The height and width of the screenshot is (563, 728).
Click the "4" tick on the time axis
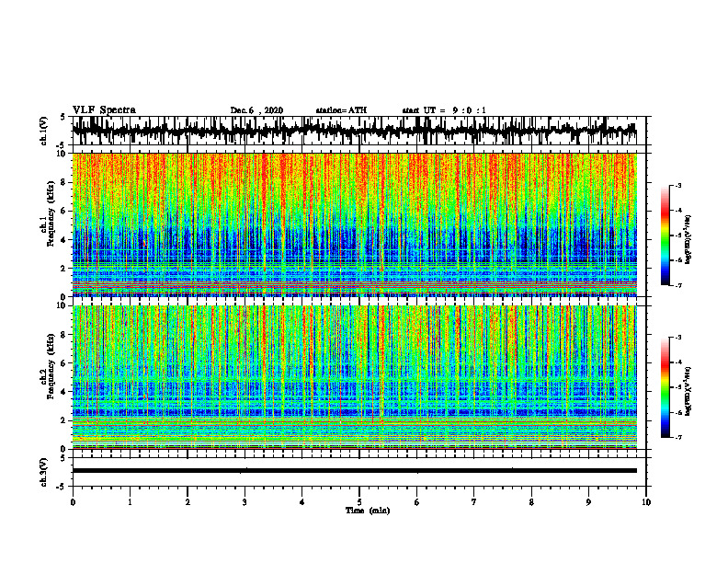(x=302, y=502)
